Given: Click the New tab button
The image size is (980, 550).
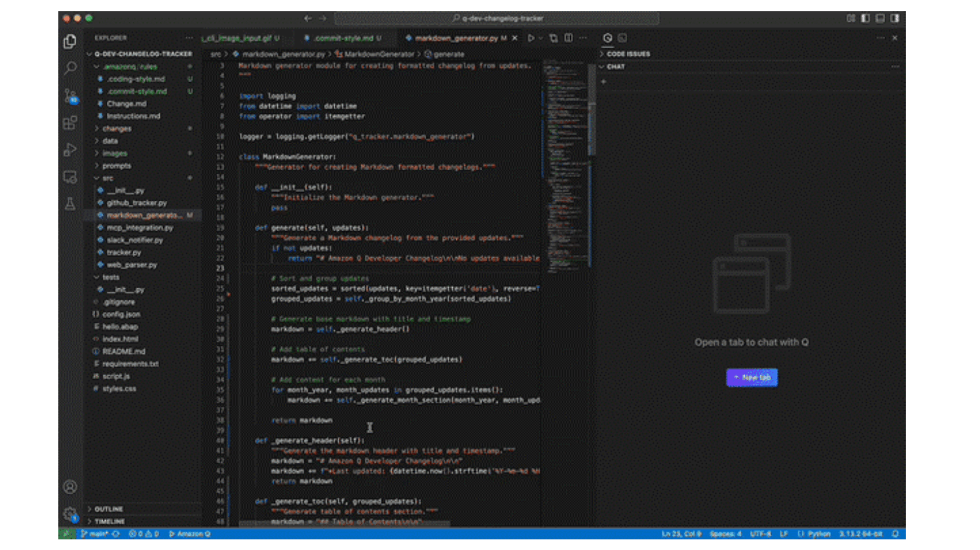Looking at the screenshot, I should (x=751, y=378).
